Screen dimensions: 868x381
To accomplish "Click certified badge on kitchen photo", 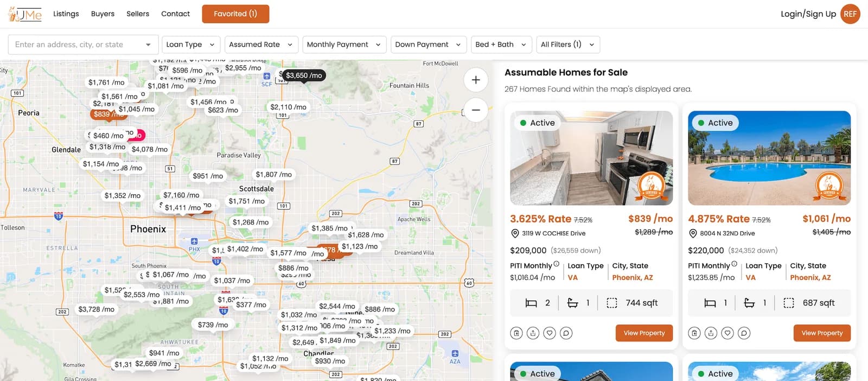I will point(652,187).
